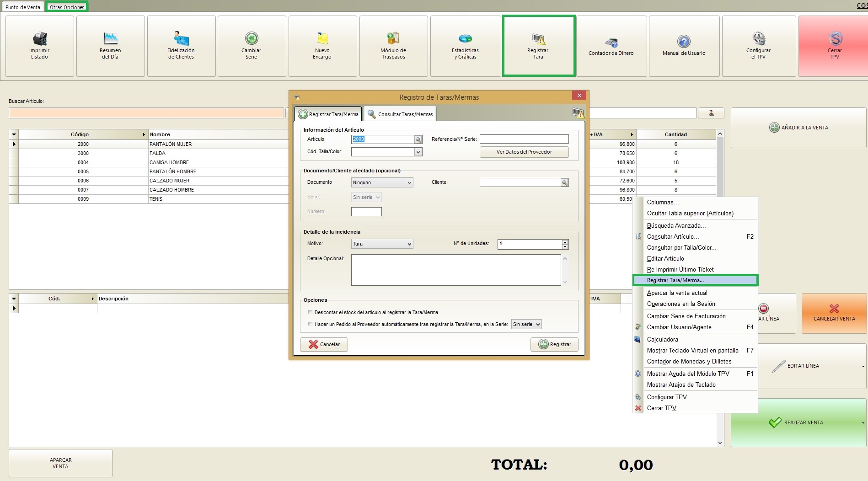Choose Columnas... in context menu

point(695,202)
